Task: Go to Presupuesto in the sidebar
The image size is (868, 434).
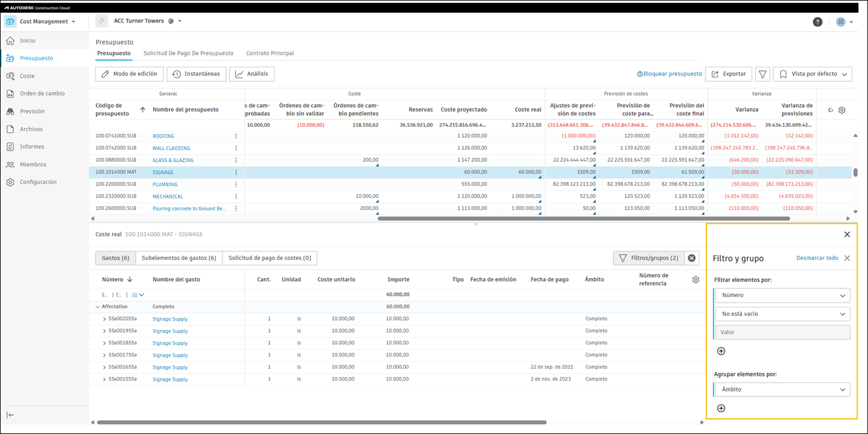Action: pyautogui.click(x=36, y=58)
